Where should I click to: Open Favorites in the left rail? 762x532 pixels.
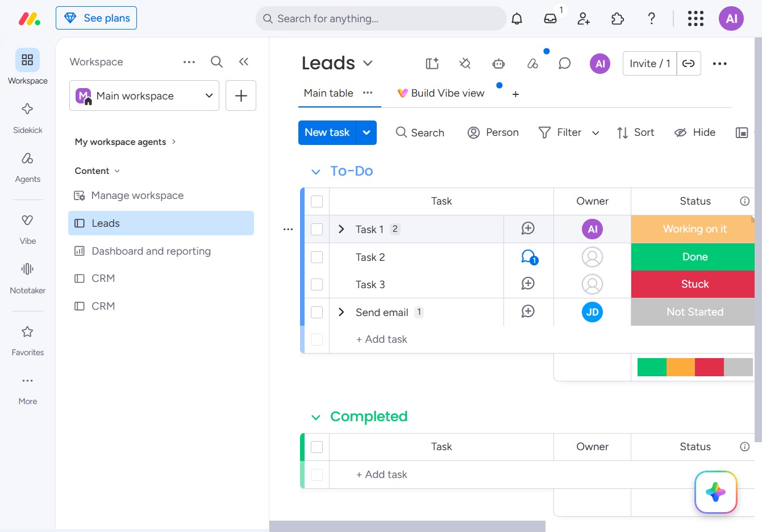pyautogui.click(x=27, y=340)
